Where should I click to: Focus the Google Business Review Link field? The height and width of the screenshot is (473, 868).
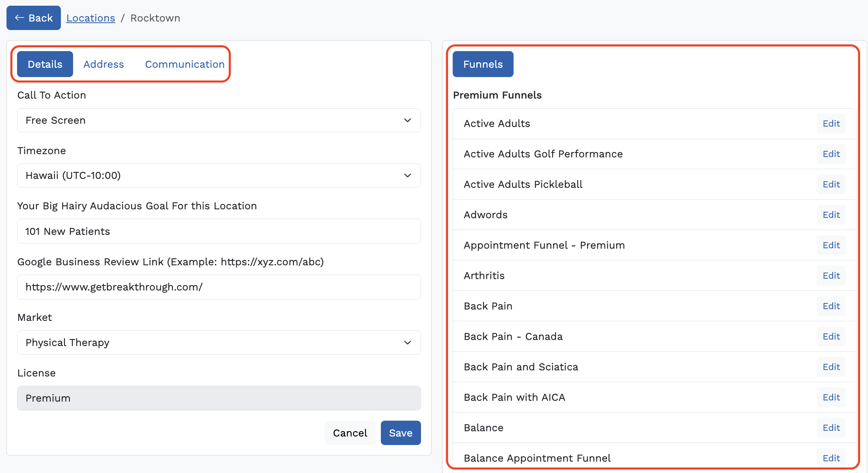tap(219, 287)
